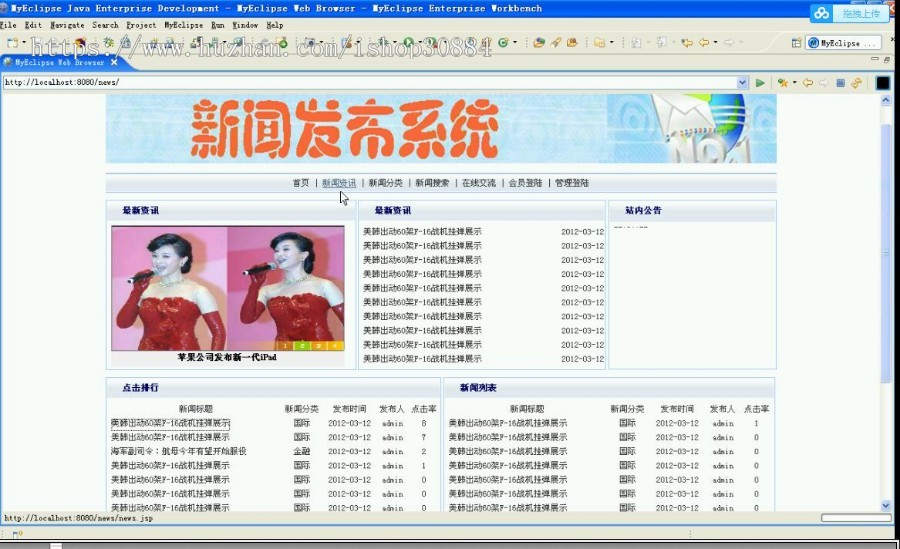Open the 会员登陆 navigation link
Screen dimensions: 900x549
525,183
